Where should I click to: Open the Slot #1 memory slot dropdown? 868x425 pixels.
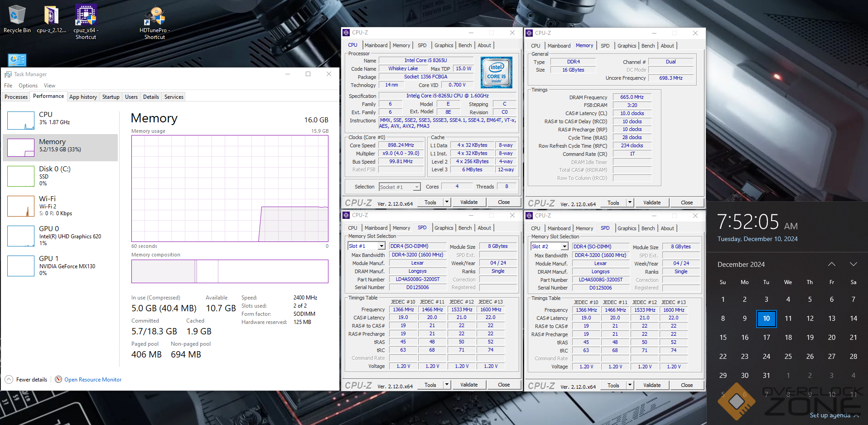point(381,246)
